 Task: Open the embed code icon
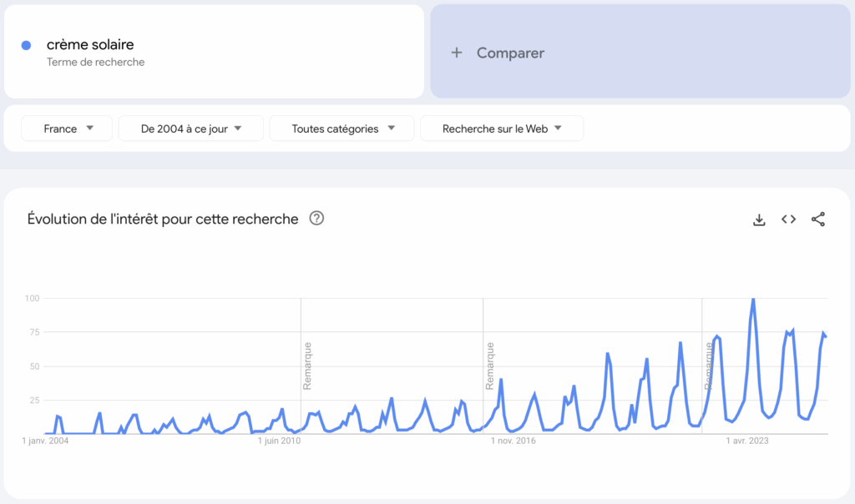click(x=788, y=219)
